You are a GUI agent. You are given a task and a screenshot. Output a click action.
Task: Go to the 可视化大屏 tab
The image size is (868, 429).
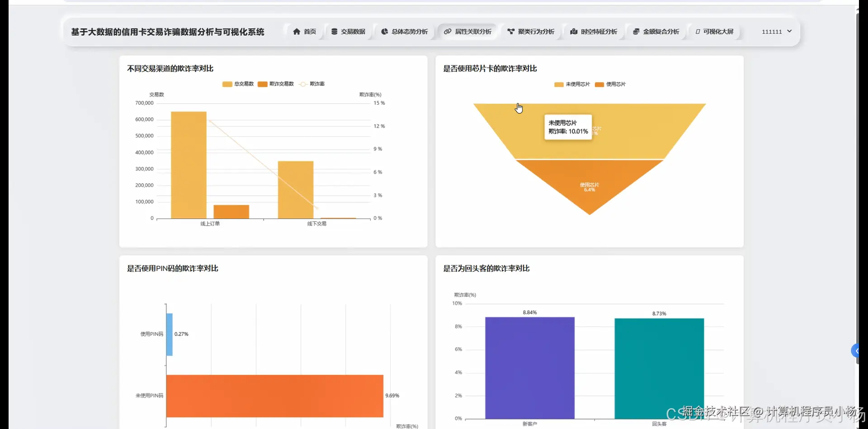tap(714, 32)
